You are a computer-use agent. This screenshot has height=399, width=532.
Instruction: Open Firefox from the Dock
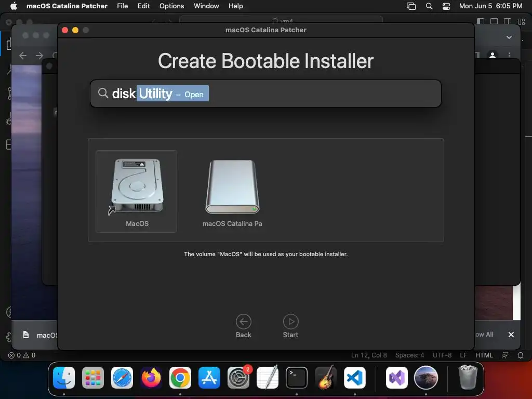[x=151, y=378]
